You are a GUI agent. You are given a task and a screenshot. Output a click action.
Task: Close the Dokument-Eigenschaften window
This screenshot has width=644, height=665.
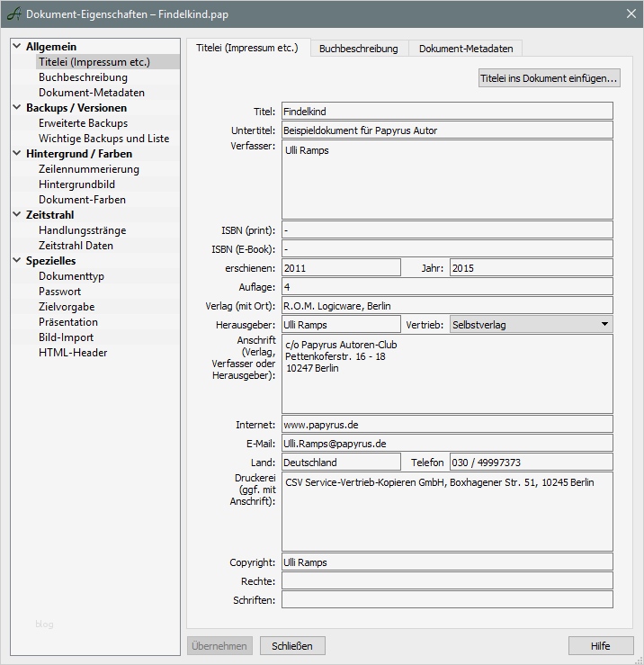(631, 14)
